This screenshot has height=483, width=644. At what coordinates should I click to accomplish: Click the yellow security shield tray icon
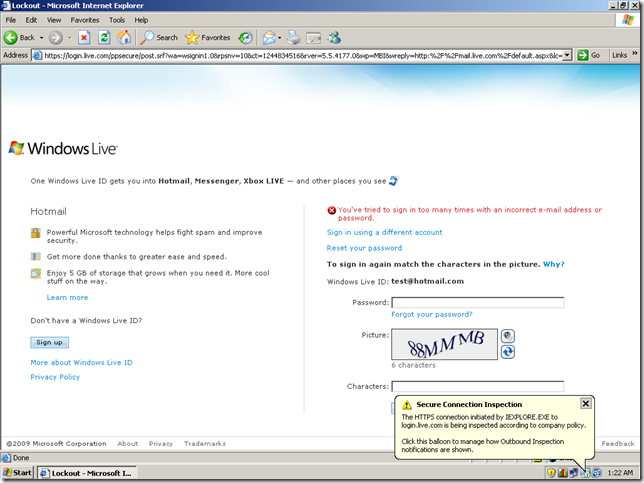552,473
